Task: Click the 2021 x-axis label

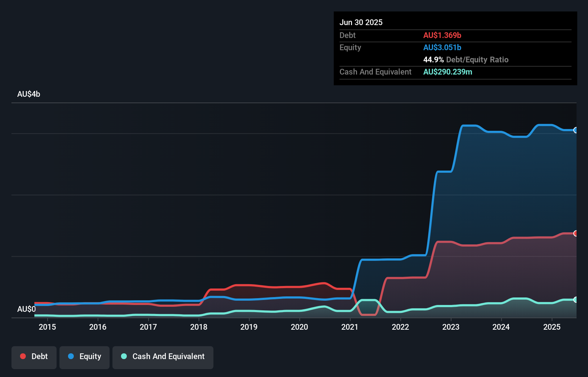Action: click(x=350, y=327)
